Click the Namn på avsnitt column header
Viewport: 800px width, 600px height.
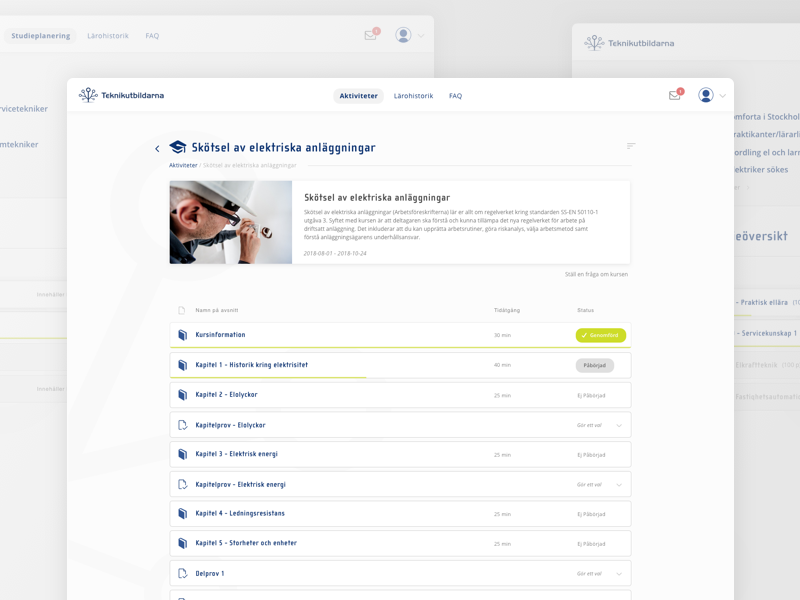coord(217,310)
